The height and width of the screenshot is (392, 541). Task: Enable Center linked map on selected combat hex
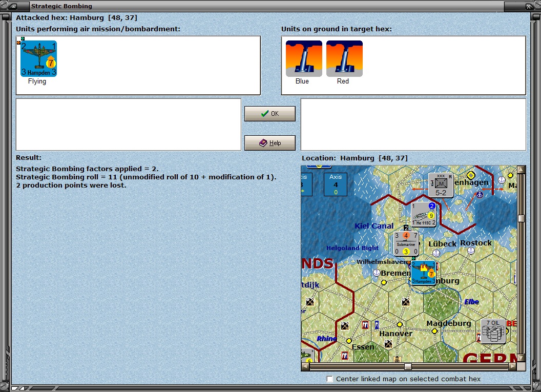pyautogui.click(x=330, y=379)
